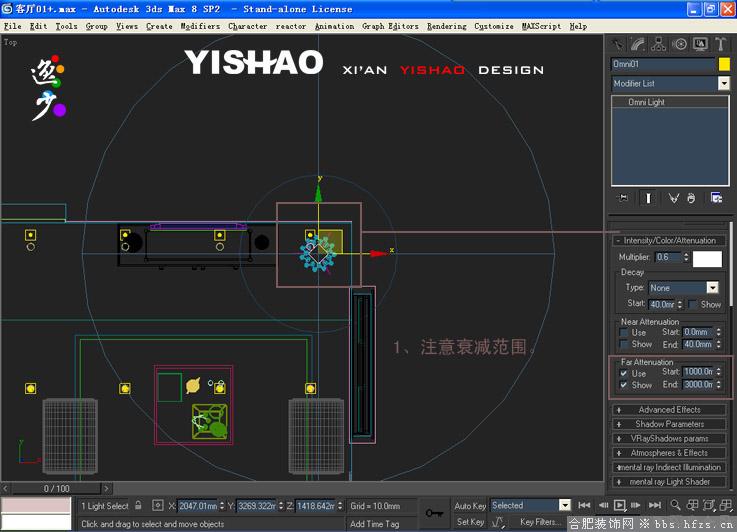
Task: Click the large Set Keys key icon
Action: pyautogui.click(x=434, y=513)
